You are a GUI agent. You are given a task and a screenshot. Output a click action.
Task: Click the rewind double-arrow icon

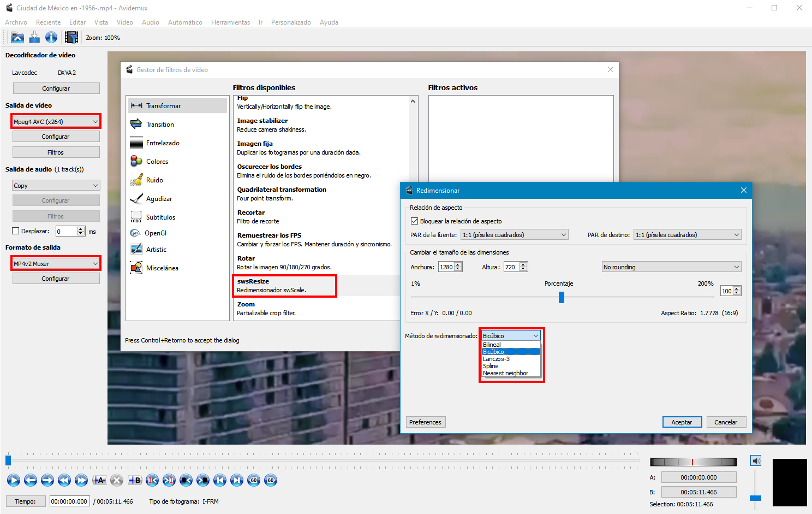64,480
